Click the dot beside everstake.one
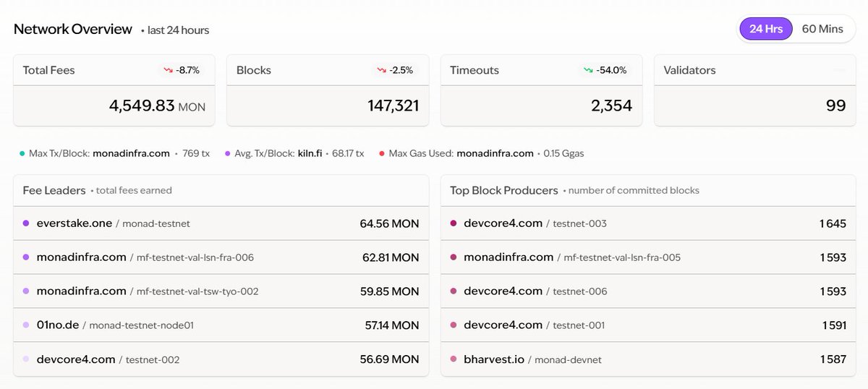Image resolution: width=868 pixels, height=389 pixels. (26, 223)
